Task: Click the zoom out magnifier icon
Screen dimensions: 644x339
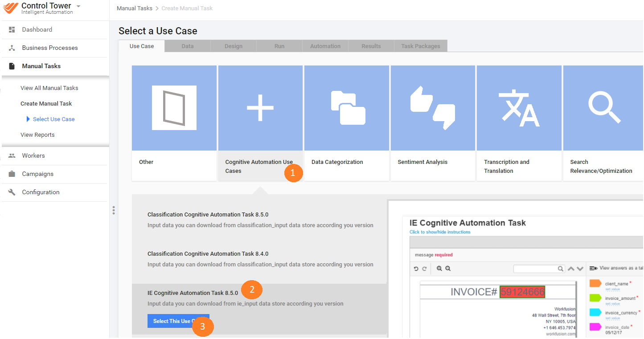Action: [448, 269]
